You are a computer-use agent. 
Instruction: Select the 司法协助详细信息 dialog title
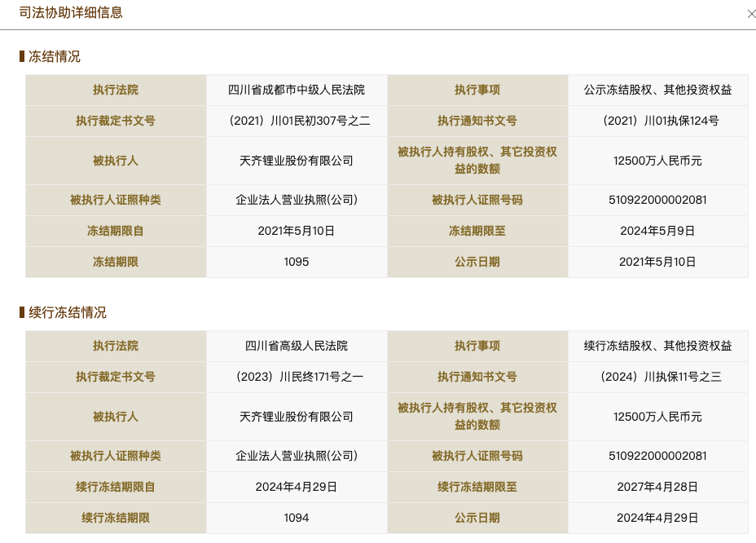[x=71, y=12]
